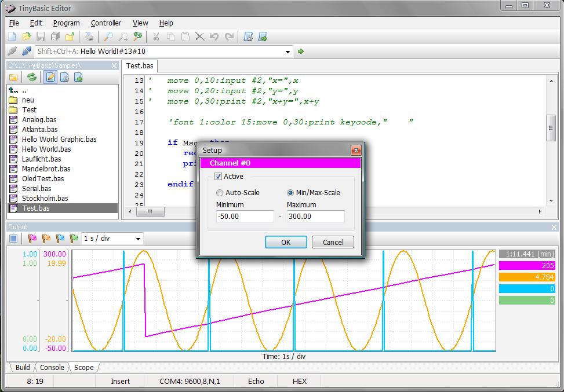Click the green send arrow icon
The height and width of the screenshot is (392, 564).
[300, 52]
